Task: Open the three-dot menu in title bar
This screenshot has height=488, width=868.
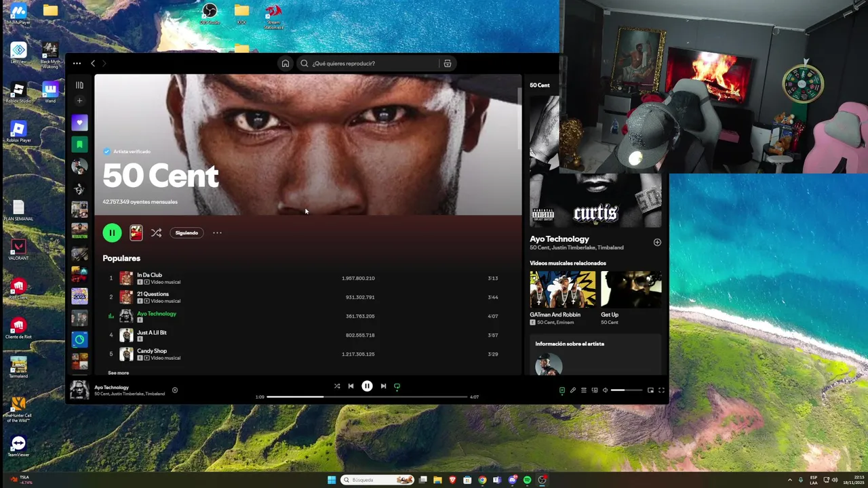Action: point(77,63)
